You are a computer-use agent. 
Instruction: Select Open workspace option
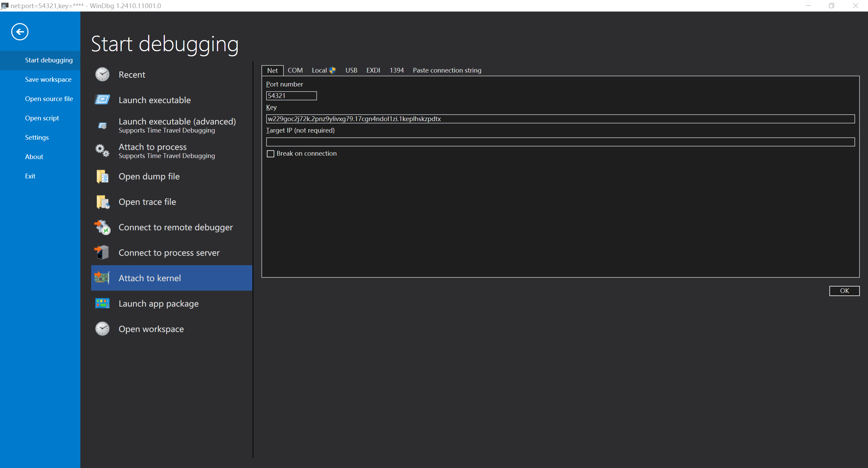[x=151, y=329]
